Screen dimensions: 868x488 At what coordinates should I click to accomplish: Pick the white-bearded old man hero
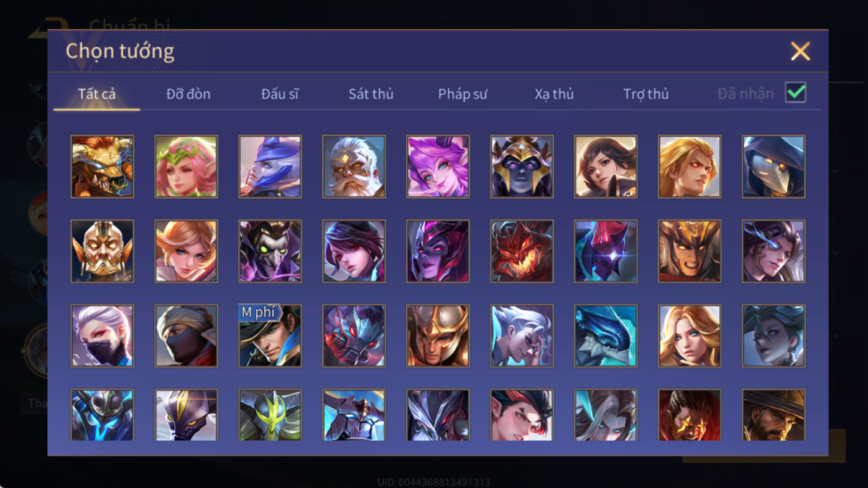[354, 167]
